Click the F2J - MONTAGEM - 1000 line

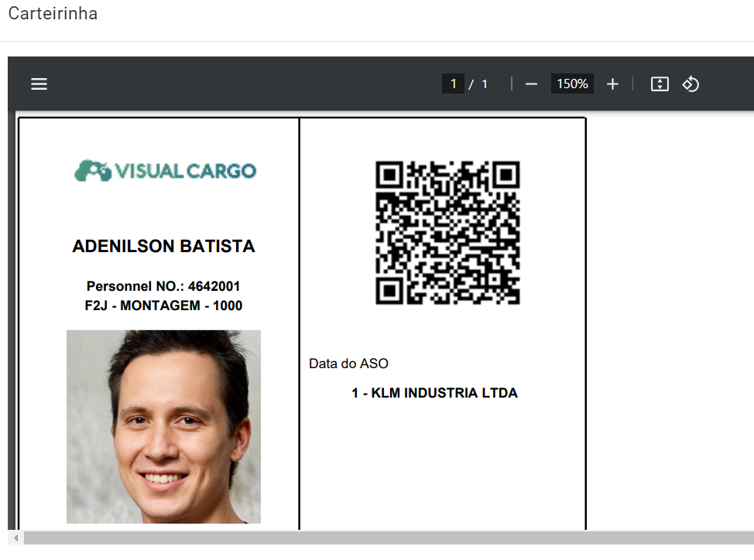tap(163, 306)
